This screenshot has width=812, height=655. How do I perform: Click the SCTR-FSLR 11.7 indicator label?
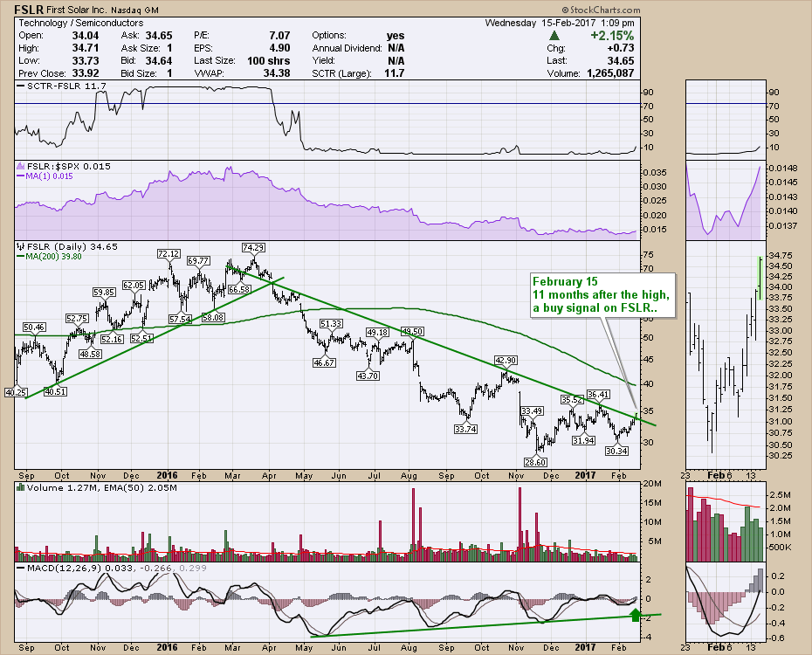click(x=66, y=86)
